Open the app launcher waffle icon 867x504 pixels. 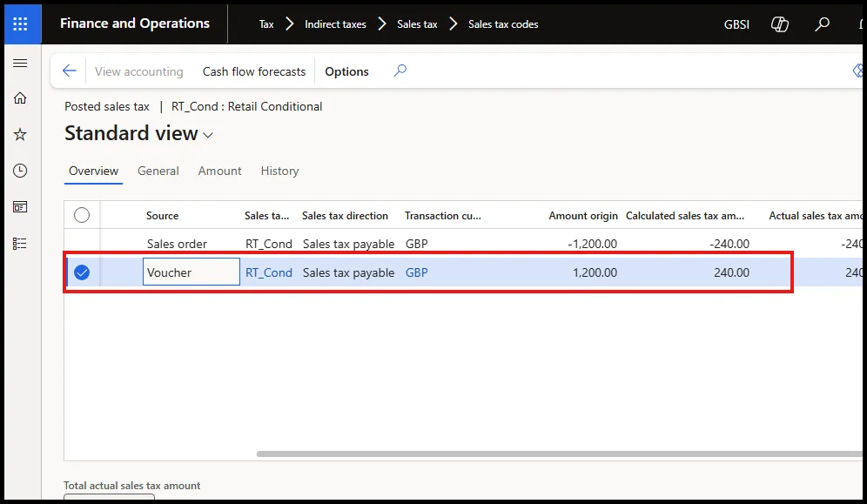(21, 24)
